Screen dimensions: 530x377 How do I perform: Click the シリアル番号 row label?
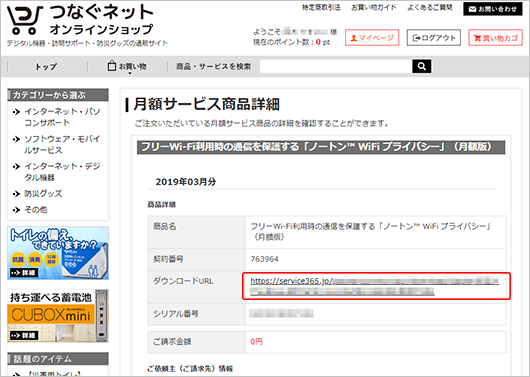176,313
